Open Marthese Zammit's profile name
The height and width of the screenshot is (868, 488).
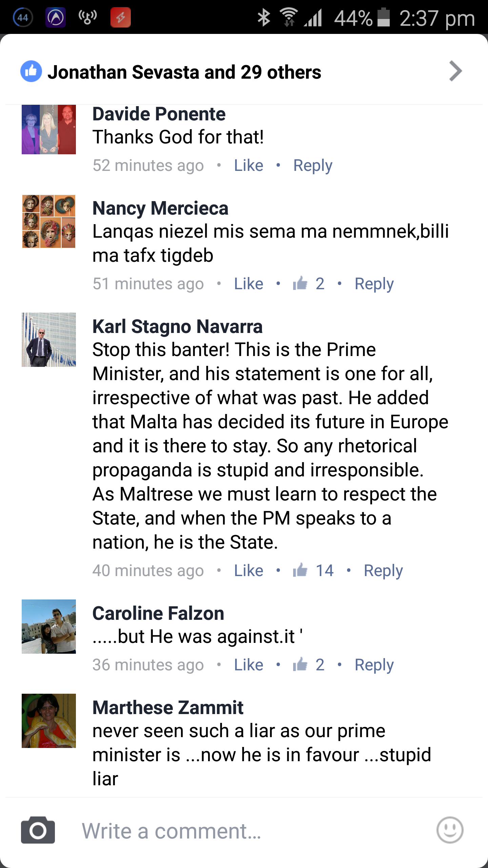click(168, 707)
